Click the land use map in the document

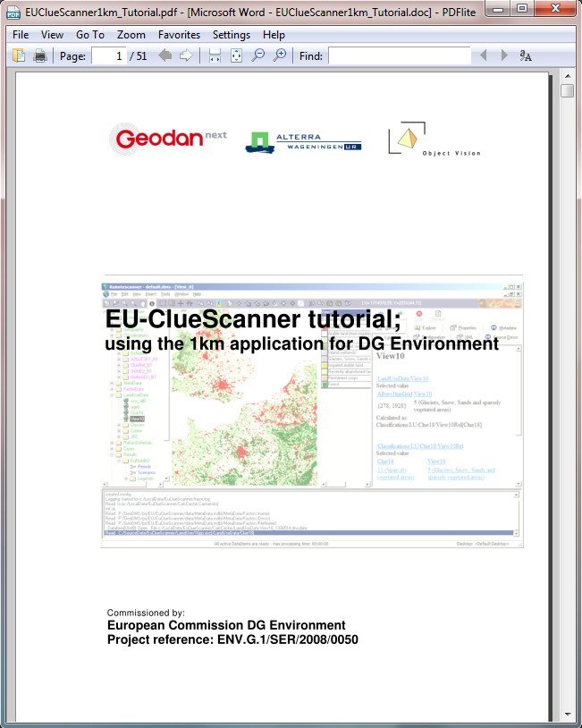click(x=245, y=399)
